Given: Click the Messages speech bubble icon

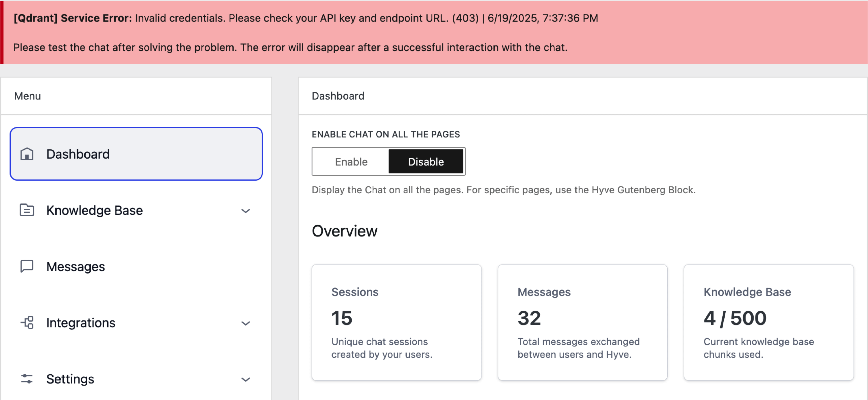Looking at the screenshot, I should pos(27,266).
